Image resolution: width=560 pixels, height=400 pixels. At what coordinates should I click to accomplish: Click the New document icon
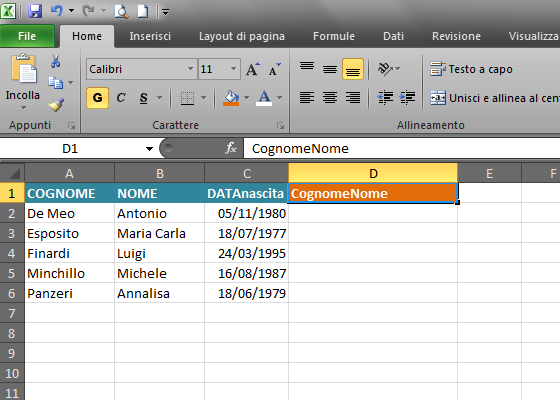click(143, 11)
